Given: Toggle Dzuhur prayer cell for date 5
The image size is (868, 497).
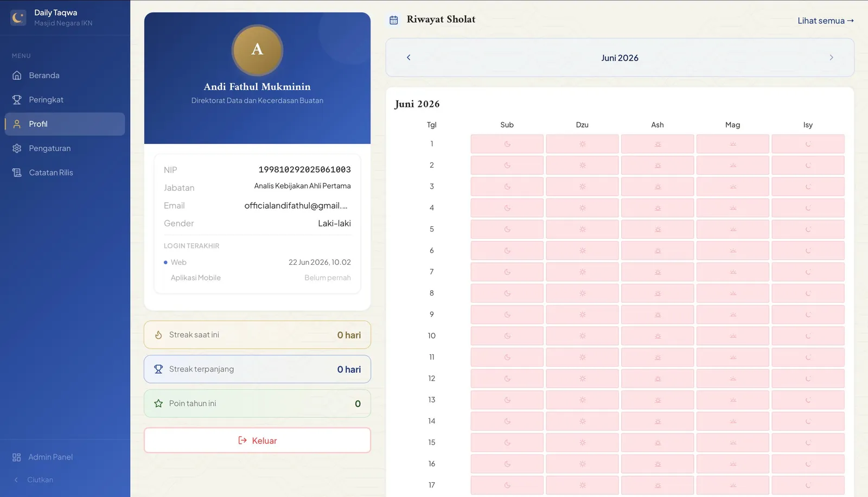Looking at the screenshot, I should tap(582, 229).
